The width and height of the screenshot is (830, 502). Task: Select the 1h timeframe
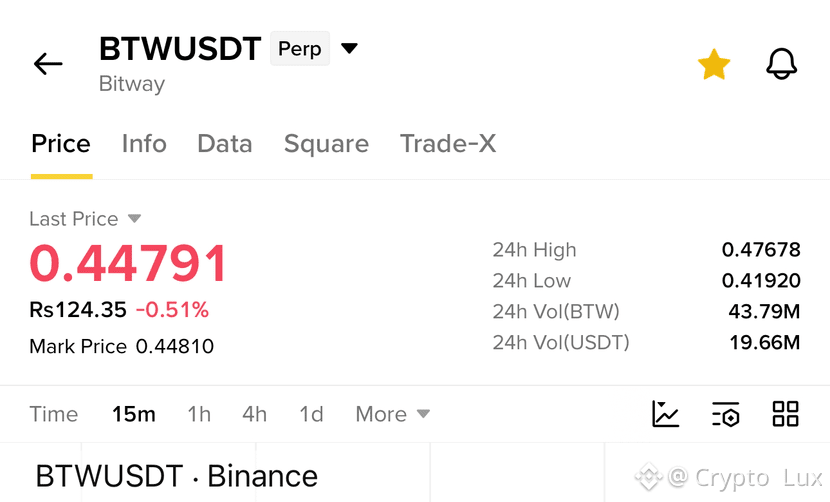click(x=199, y=414)
